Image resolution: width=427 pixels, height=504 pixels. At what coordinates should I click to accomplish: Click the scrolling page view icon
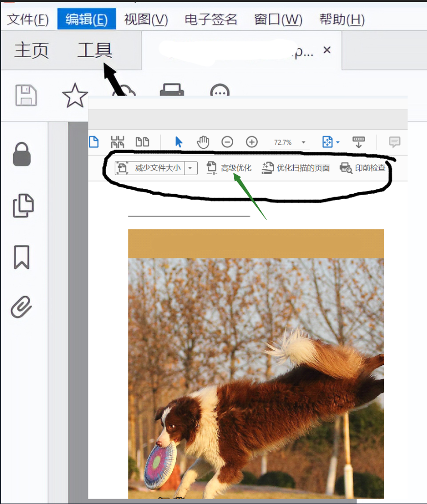(x=118, y=142)
